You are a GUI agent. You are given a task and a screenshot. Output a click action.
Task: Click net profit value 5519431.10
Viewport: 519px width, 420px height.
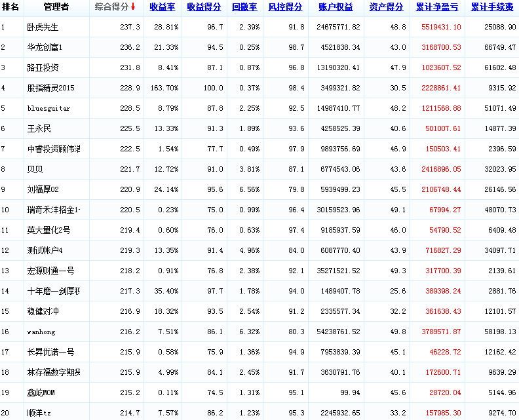441,27
